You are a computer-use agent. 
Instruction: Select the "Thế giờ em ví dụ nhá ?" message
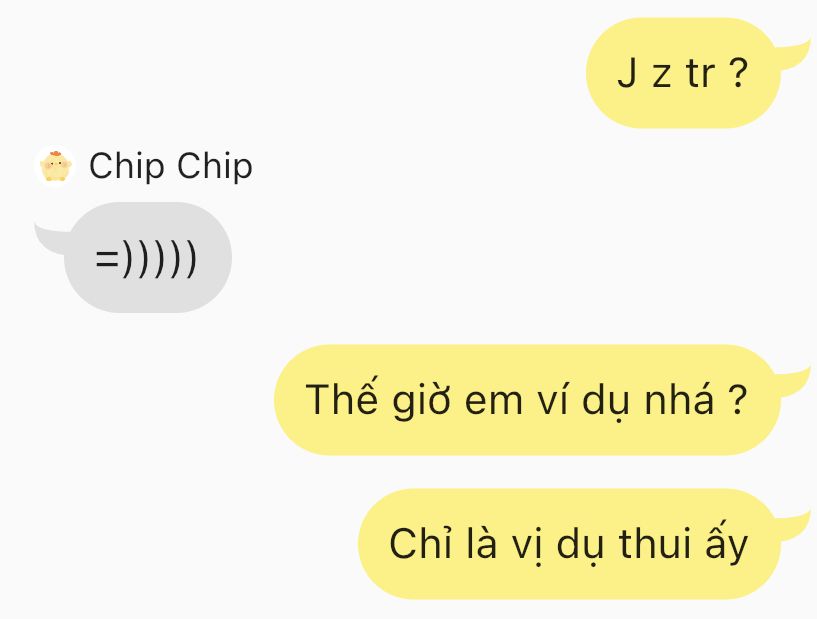point(527,400)
